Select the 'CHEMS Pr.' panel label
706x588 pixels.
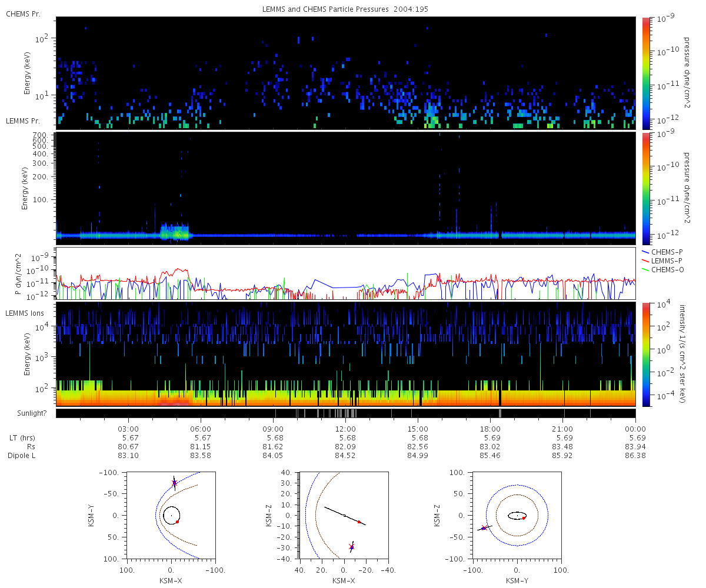click(x=23, y=14)
